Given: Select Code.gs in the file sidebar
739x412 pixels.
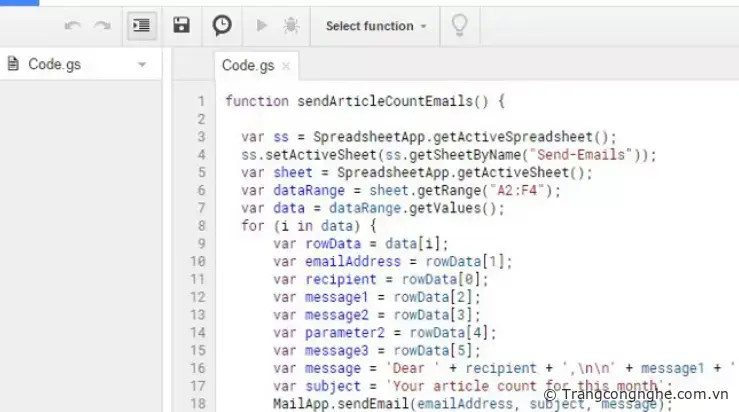Looking at the screenshot, I should (x=55, y=65).
